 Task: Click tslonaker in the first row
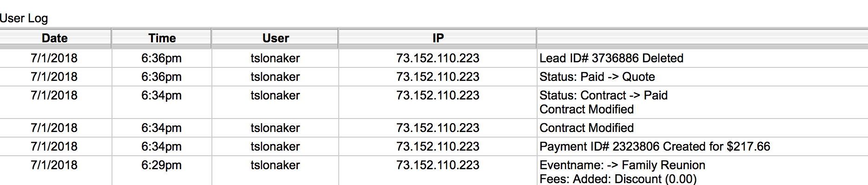click(275, 58)
